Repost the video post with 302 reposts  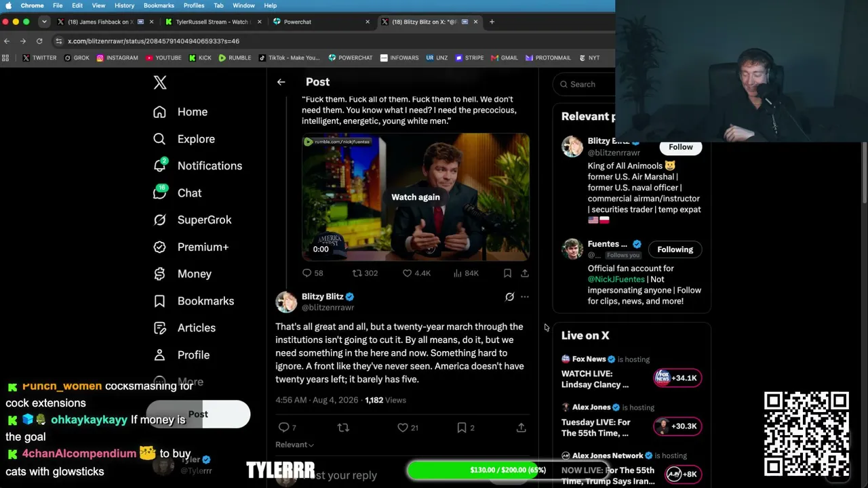[x=365, y=273]
